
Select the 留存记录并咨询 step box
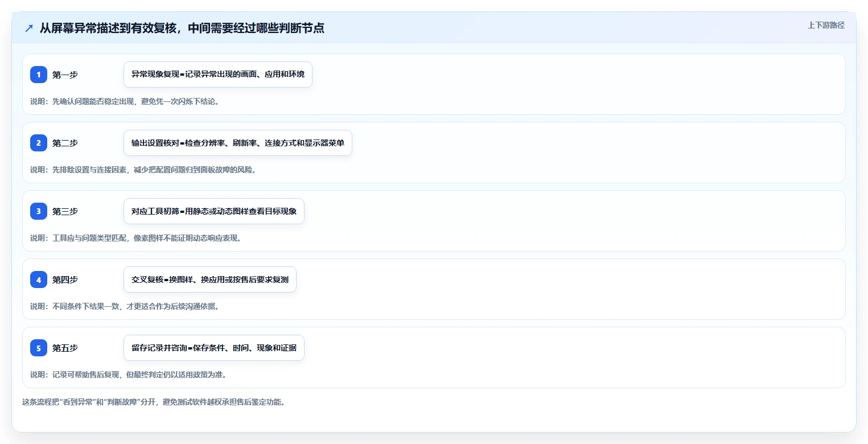214,348
